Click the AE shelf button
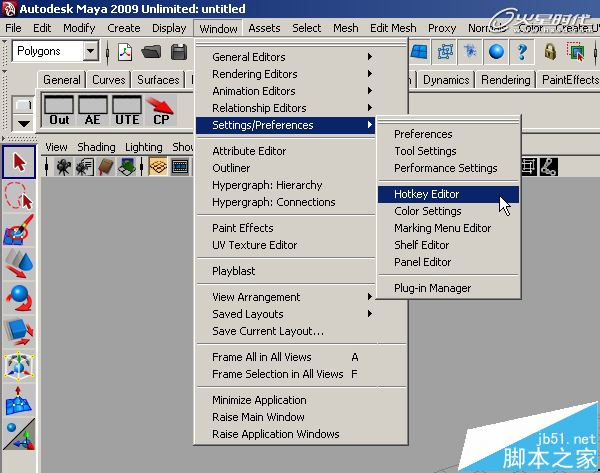 (93, 110)
